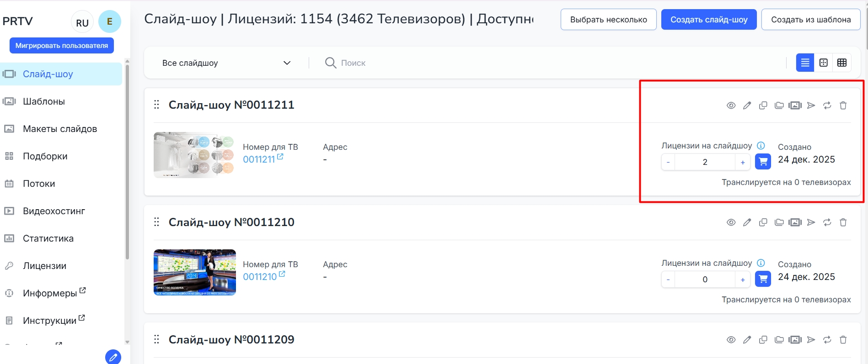Switch to the table grid view layout
868x364 pixels.
click(x=841, y=63)
